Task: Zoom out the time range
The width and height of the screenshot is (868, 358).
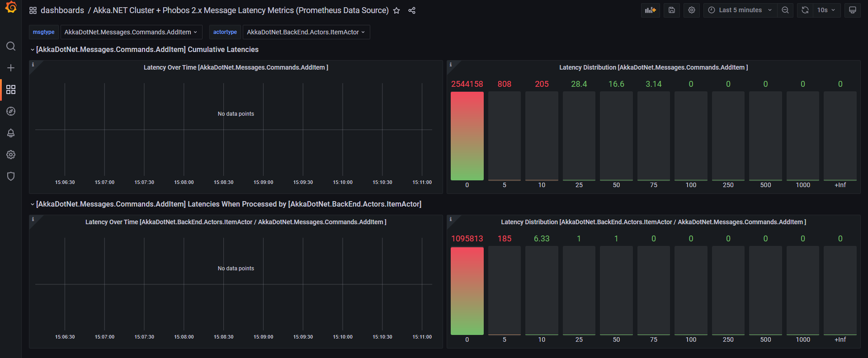Action: (x=785, y=10)
